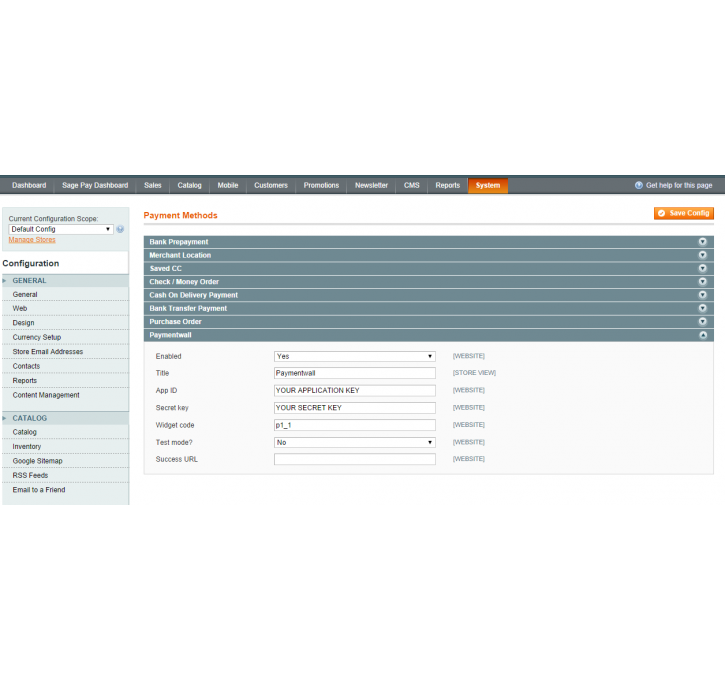The height and width of the screenshot is (680, 725).
Task: Click the Bank Prepayment section title
Action: [x=178, y=242]
